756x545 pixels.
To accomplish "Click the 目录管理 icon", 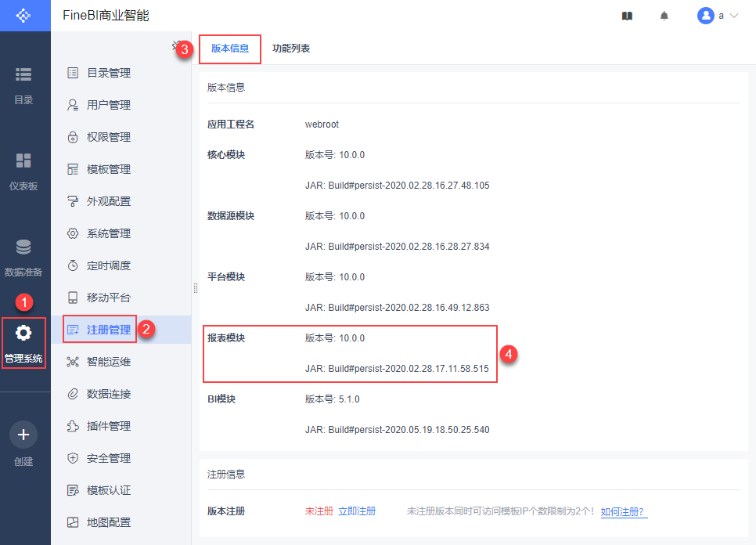I will click(73, 73).
